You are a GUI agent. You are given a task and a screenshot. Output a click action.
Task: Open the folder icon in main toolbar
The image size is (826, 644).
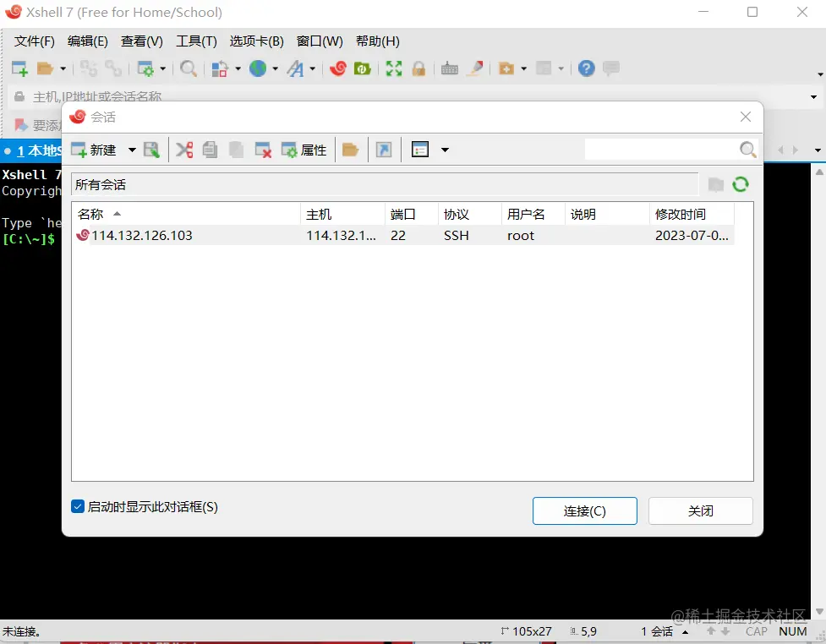click(x=46, y=68)
